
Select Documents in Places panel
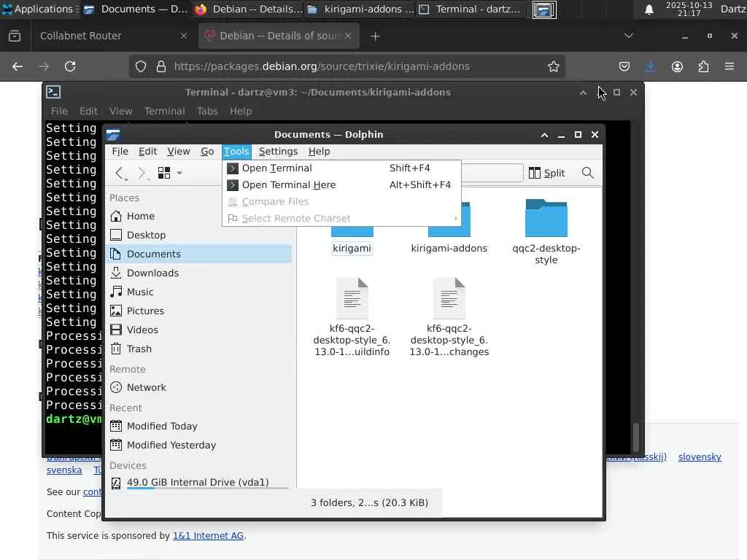coord(198,254)
